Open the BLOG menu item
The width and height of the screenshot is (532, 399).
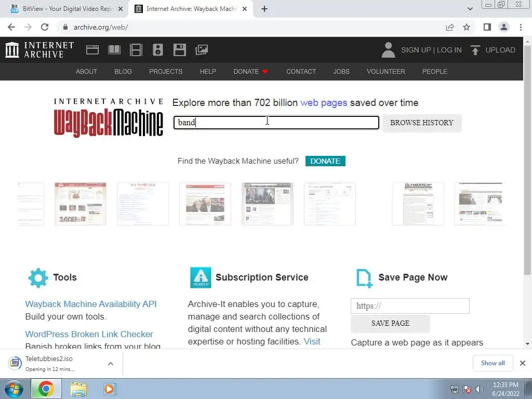tap(123, 72)
